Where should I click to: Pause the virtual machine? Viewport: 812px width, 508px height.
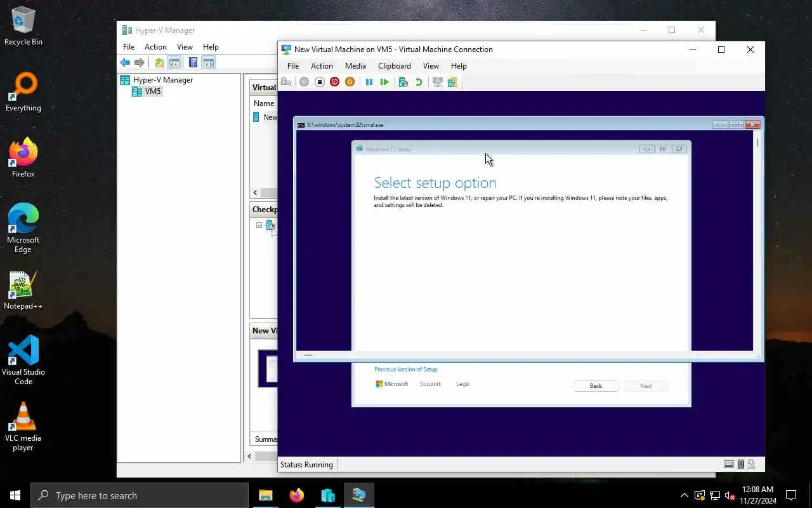tap(369, 82)
